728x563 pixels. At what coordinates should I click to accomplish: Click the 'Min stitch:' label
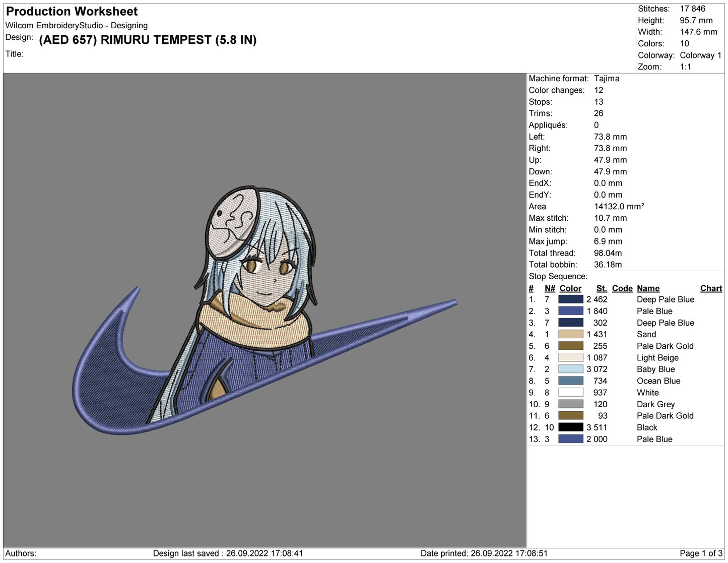click(547, 229)
